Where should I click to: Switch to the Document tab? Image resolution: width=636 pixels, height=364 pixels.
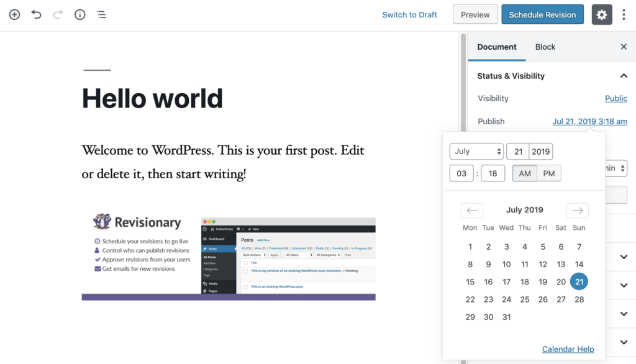(x=496, y=47)
